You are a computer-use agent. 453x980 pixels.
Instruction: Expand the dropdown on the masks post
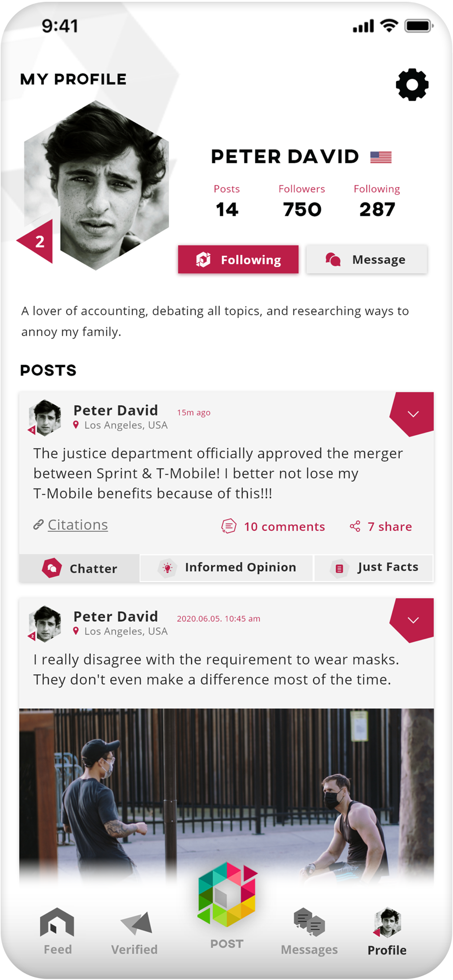413,620
